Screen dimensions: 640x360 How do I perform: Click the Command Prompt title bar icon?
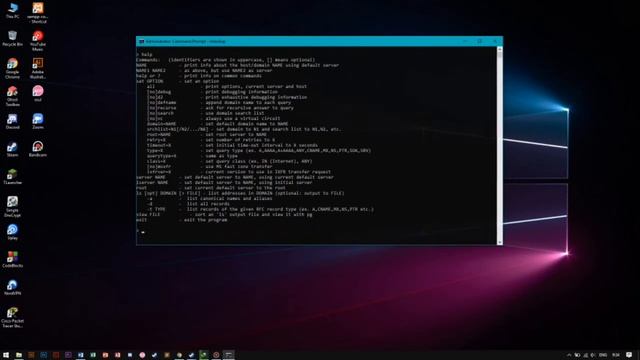142,41
